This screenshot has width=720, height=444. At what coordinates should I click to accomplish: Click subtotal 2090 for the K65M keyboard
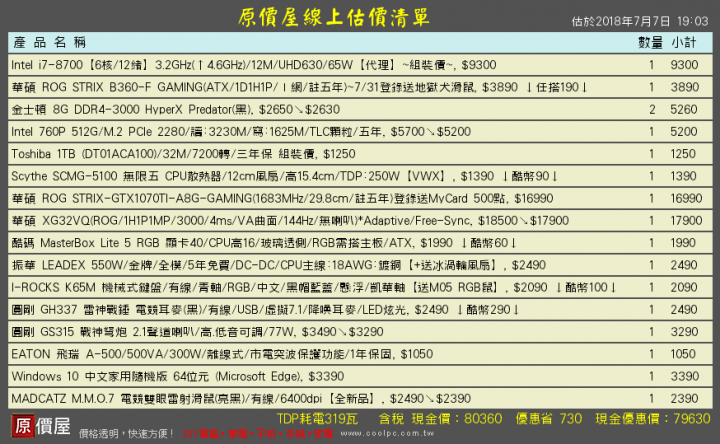click(684, 287)
